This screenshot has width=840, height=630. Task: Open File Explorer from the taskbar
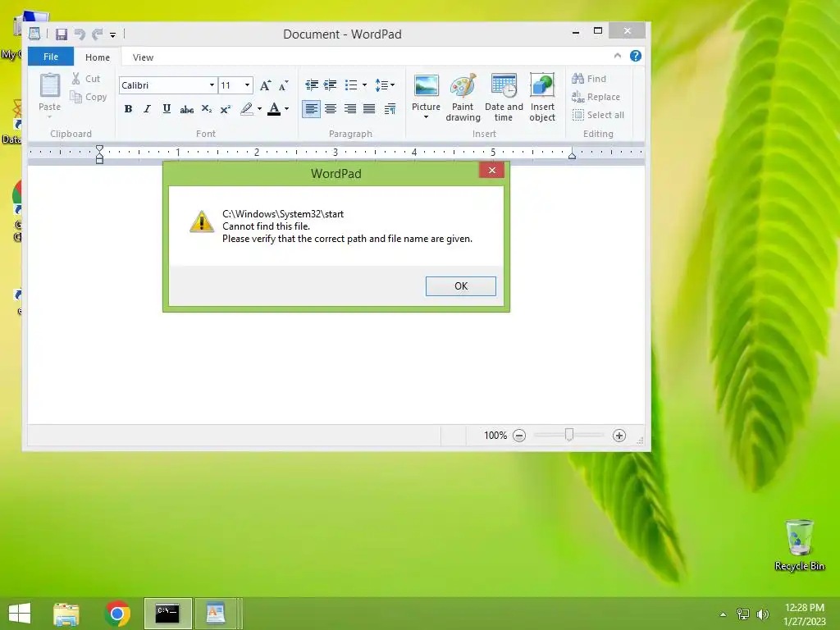click(x=66, y=614)
